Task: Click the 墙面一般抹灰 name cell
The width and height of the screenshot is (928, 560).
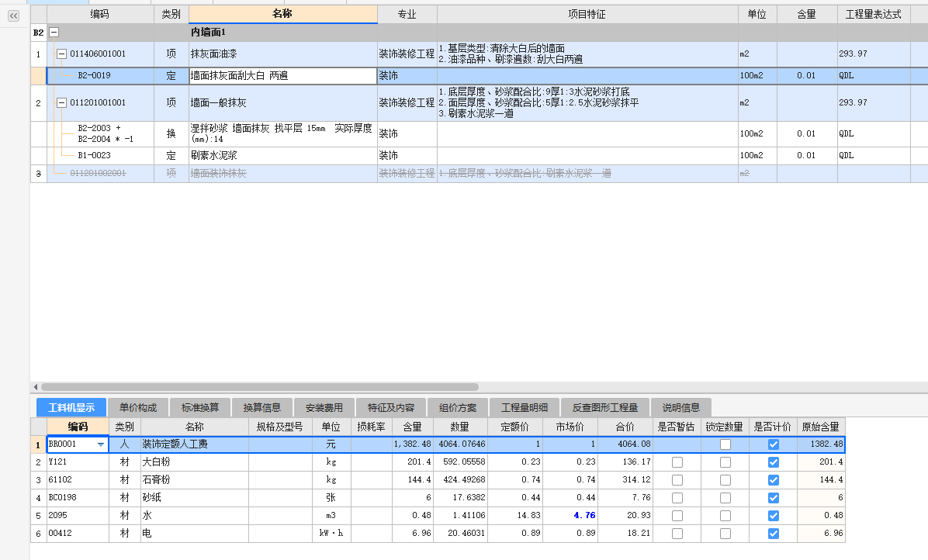Action: click(283, 103)
